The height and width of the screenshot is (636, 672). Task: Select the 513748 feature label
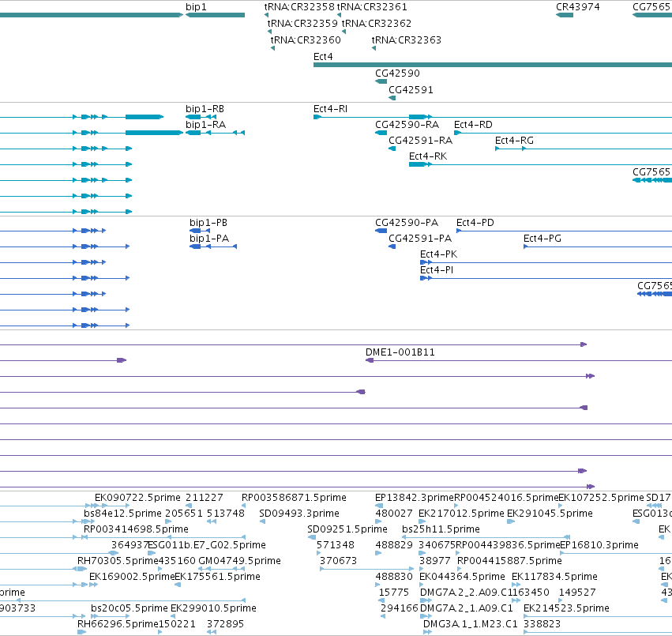pos(225,514)
